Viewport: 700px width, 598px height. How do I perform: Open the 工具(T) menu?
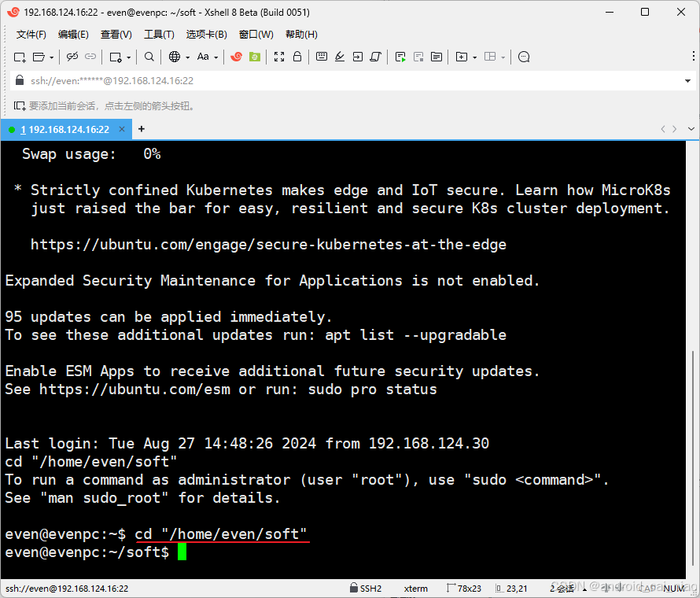[159, 35]
